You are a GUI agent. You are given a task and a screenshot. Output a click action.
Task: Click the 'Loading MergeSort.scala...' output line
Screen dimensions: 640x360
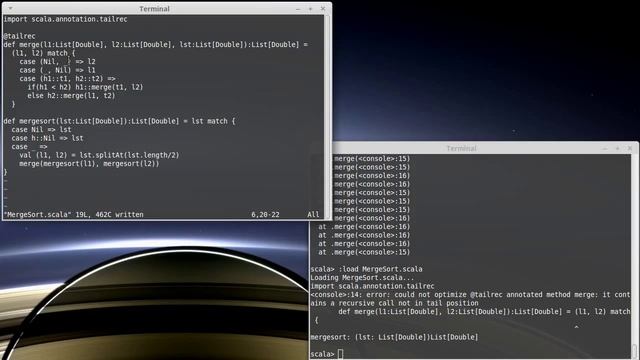click(362, 278)
